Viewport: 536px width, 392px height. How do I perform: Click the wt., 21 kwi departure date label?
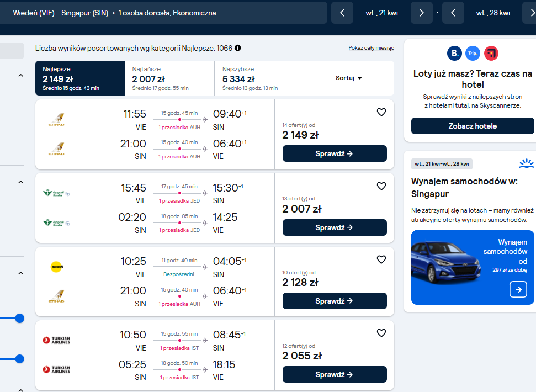381,13
